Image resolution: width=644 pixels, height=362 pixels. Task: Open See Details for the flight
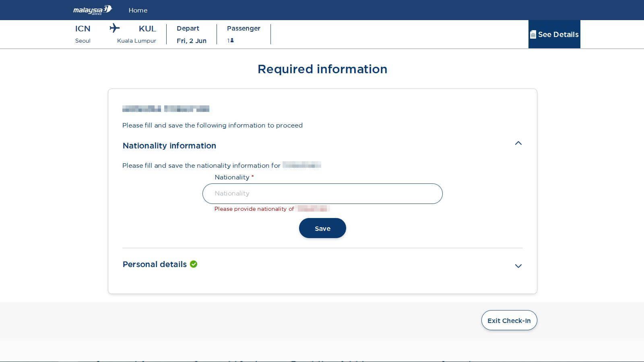[x=558, y=35]
